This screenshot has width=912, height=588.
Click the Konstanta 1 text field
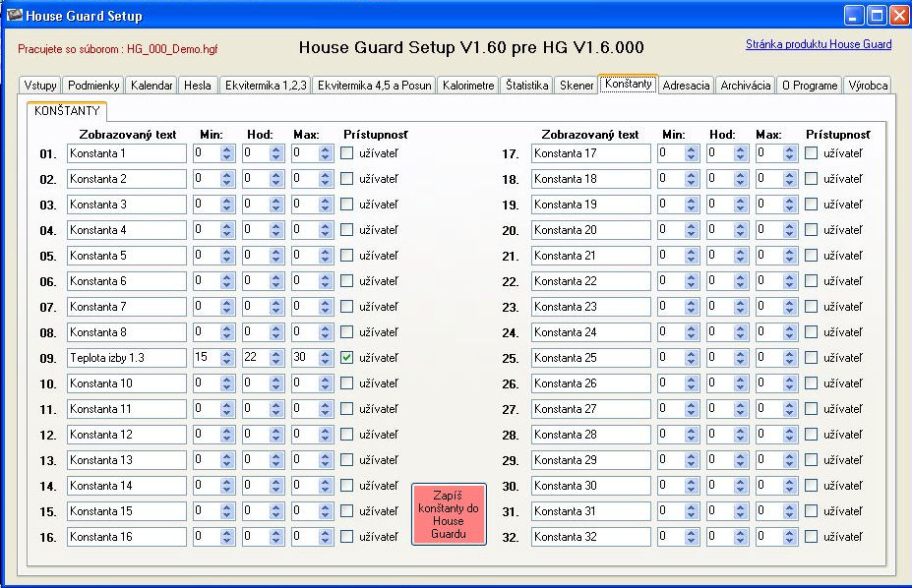click(x=127, y=153)
